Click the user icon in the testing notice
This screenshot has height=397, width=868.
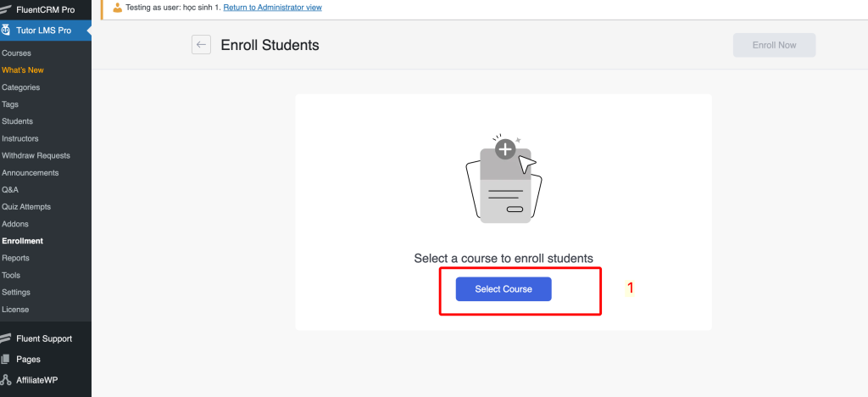117,8
